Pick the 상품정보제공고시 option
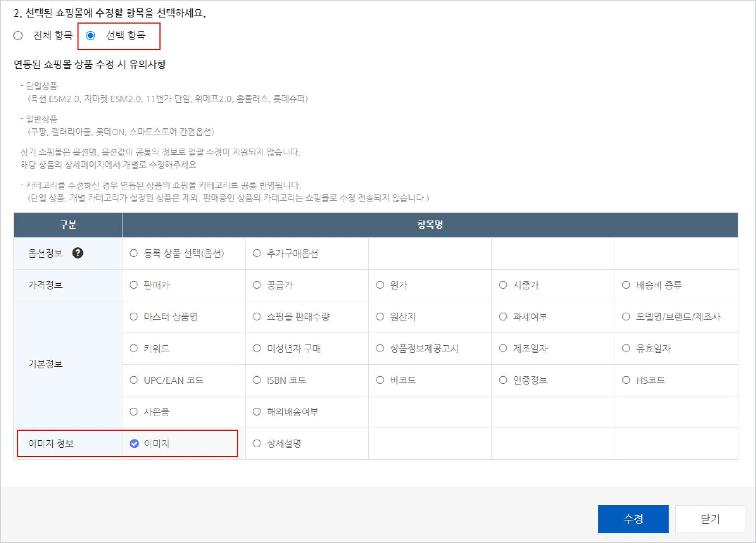 coord(380,348)
